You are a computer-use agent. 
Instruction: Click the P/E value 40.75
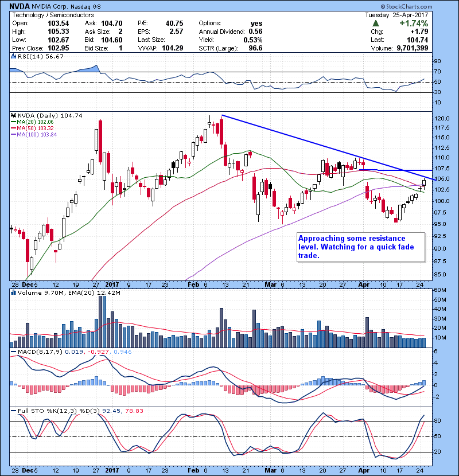click(174, 24)
